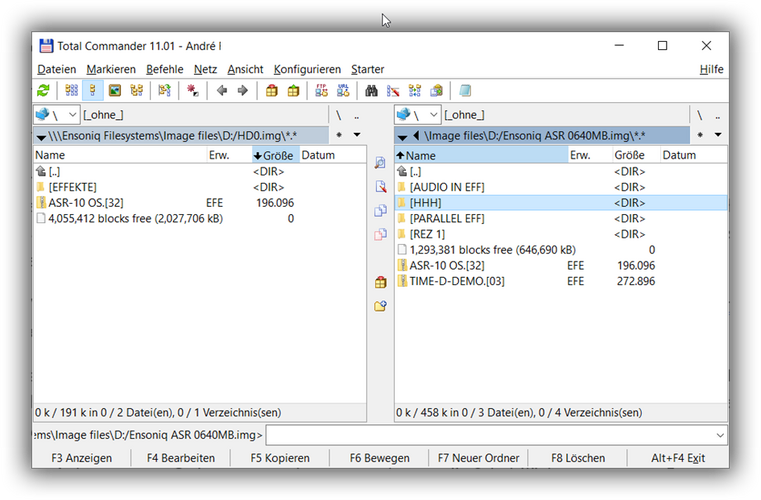Image resolution: width=761 pixels, height=500 pixels.
Task: Click the copy file names toolbar icon
Action: [436, 90]
